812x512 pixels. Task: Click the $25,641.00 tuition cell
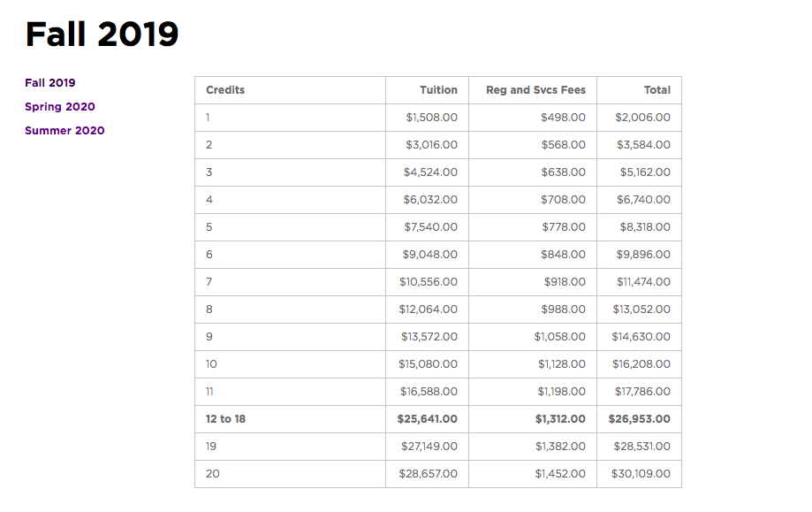pyautogui.click(x=428, y=419)
